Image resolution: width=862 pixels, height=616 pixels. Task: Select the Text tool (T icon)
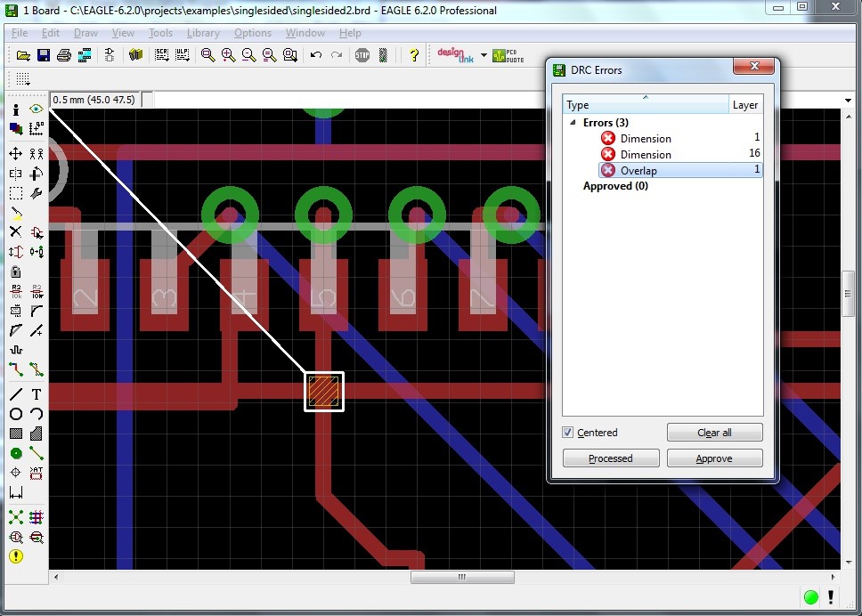point(37,394)
